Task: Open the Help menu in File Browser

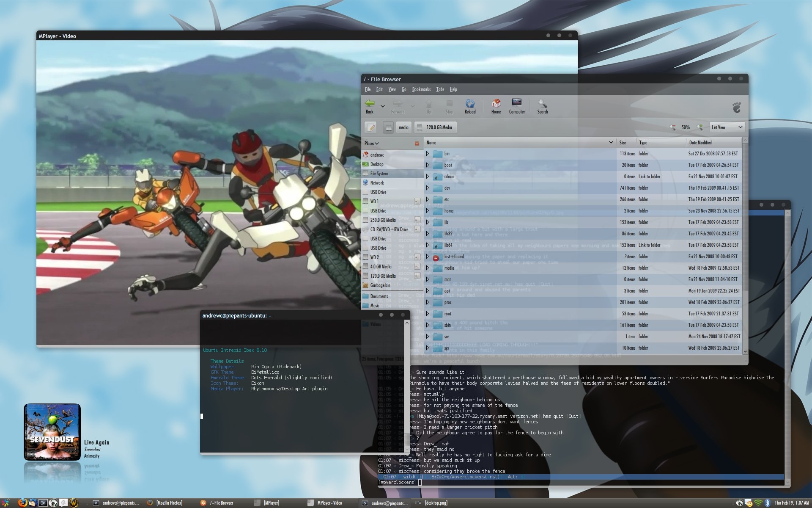Action: [453, 89]
